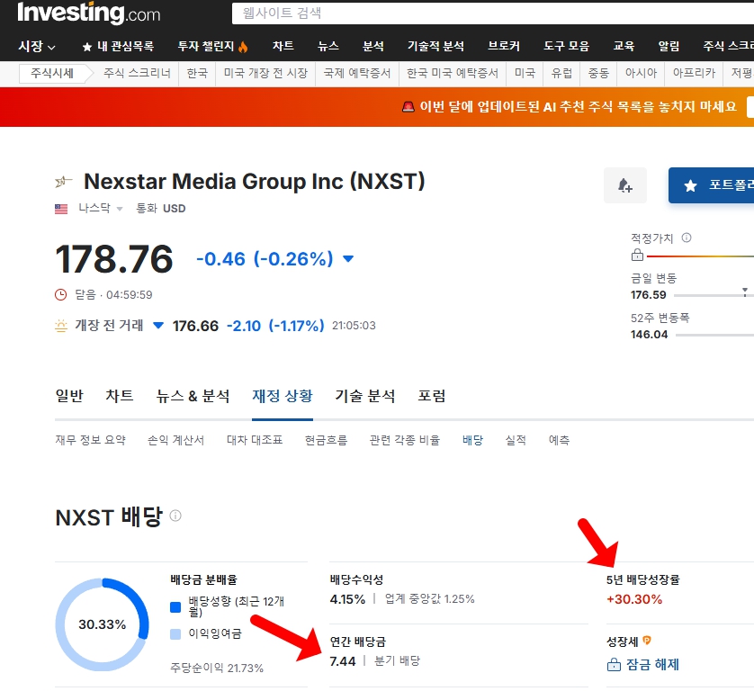Click the star icon beside Nexstar title

pyautogui.click(x=63, y=182)
